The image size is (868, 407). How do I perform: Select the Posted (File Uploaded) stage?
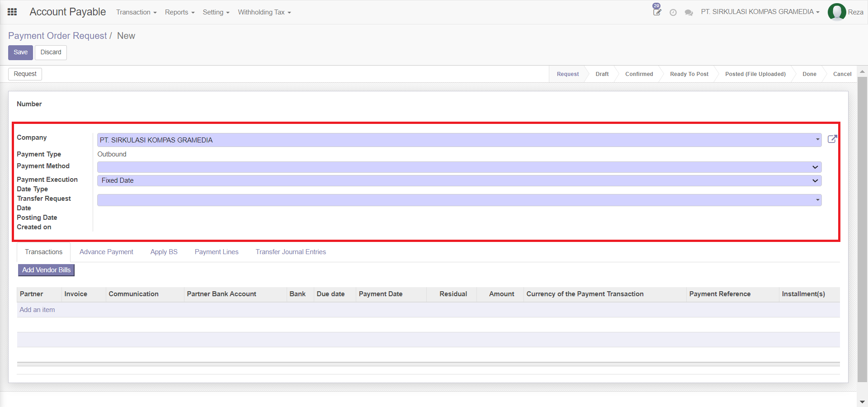755,74
